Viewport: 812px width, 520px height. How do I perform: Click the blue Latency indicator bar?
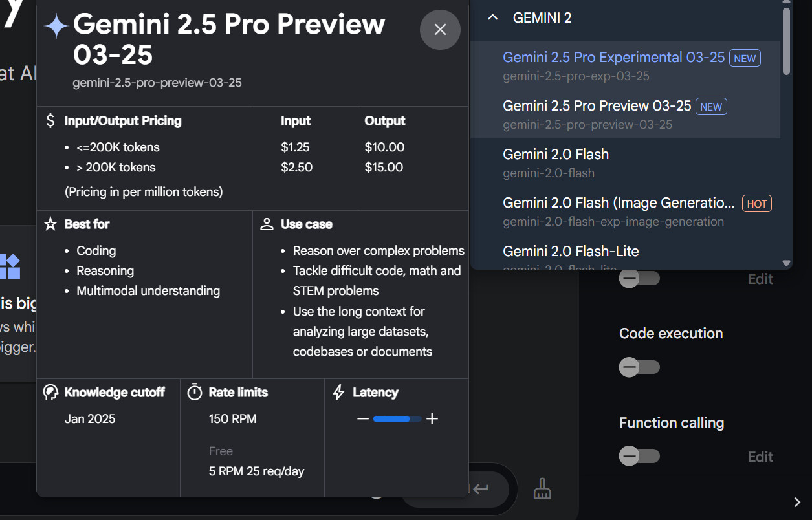click(392, 419)
